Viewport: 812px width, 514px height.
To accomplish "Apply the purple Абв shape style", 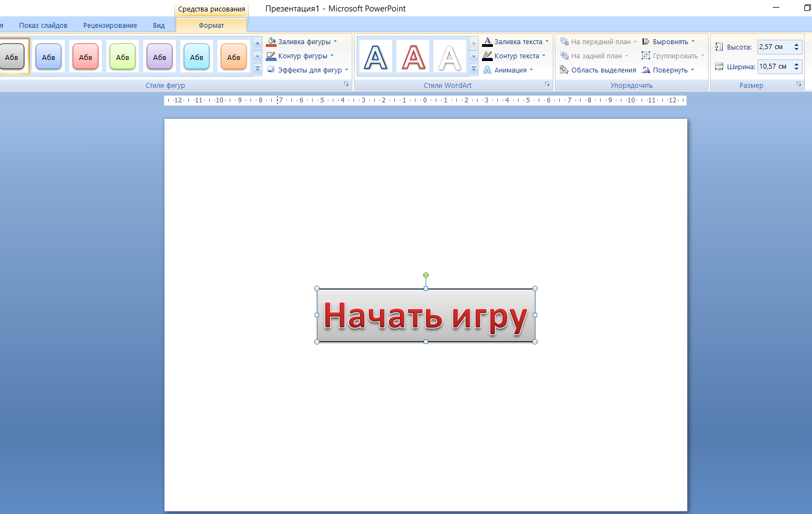I will 160,57.
